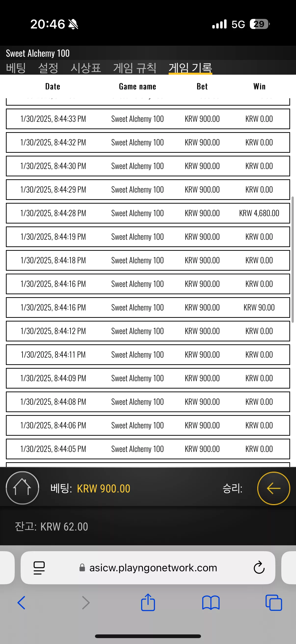The width and height of the screenshot is (296, 644).
Task: Switch to the 설정 tab
Action: 48,68
